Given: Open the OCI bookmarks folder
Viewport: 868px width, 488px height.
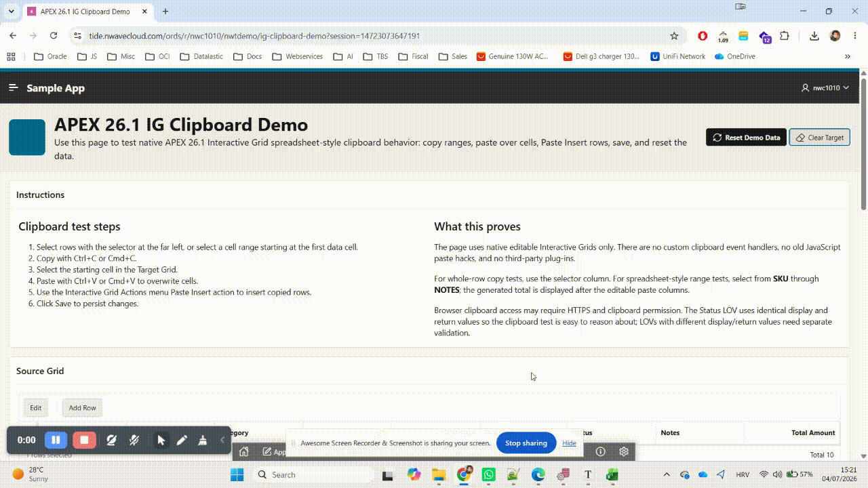Looking at the screenshot, I should (157, 56).
